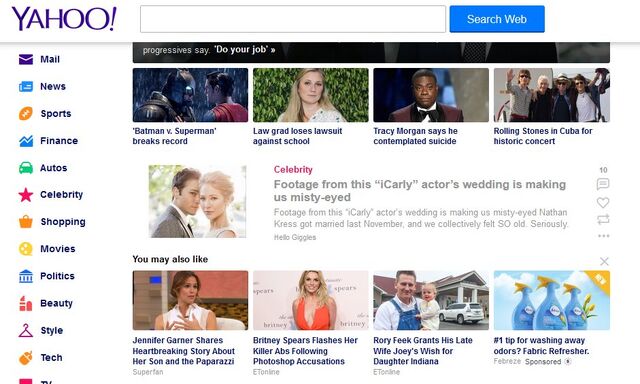Screen dimensions: 640x384
Task: Reblog the article with repost icon
Action: point(603,220)
